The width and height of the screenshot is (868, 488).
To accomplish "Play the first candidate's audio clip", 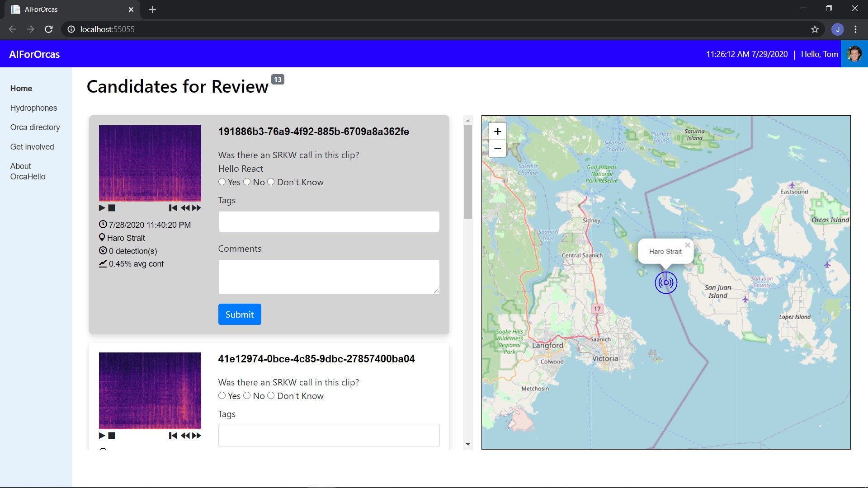I will click(102, 208).
